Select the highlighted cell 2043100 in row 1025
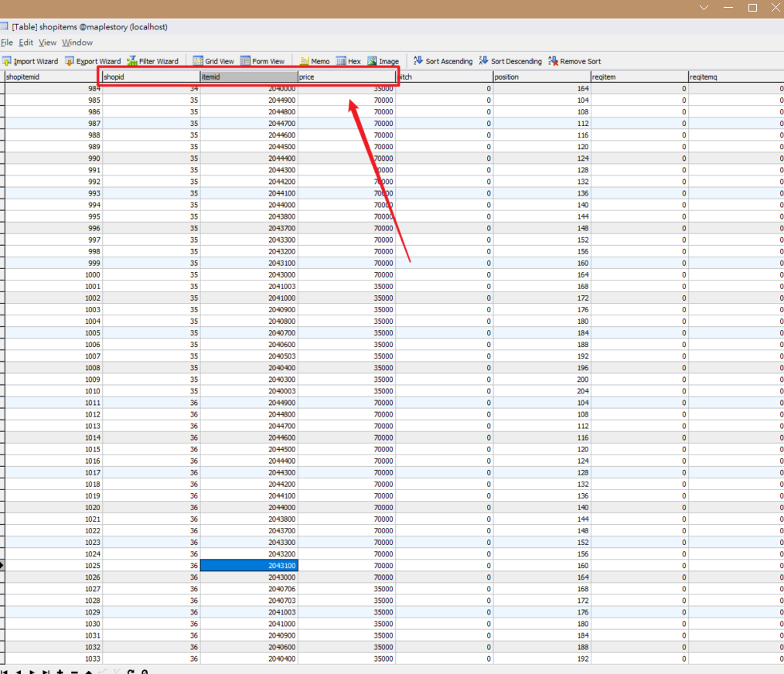 249,566
